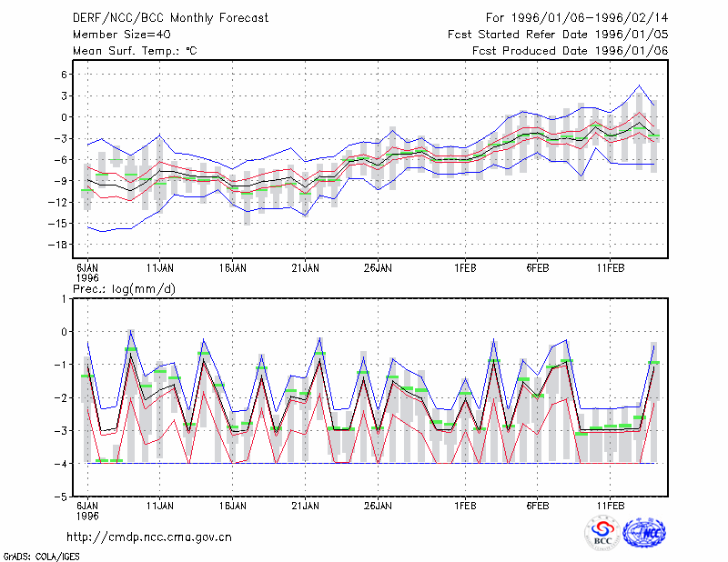This screenshot has width=728, height=562.
Task: Click the blue NCC globe logo
Action: point(644,533)
